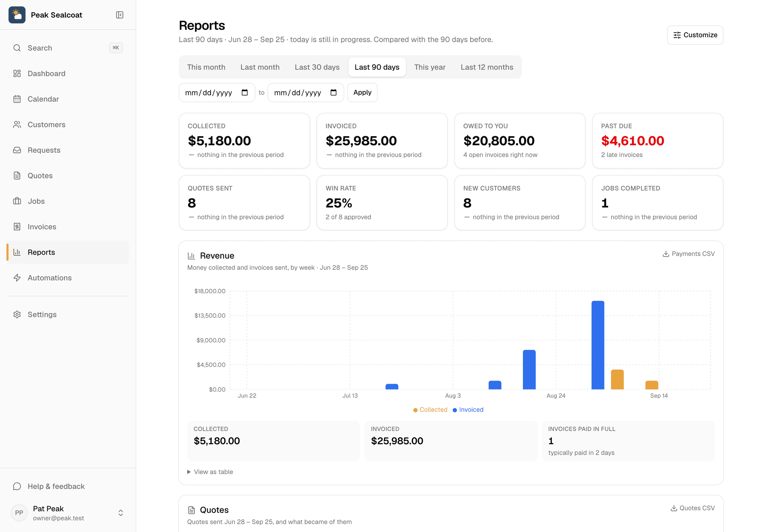
Task: Click the Quotes Sent card
Action: (244, 203)
